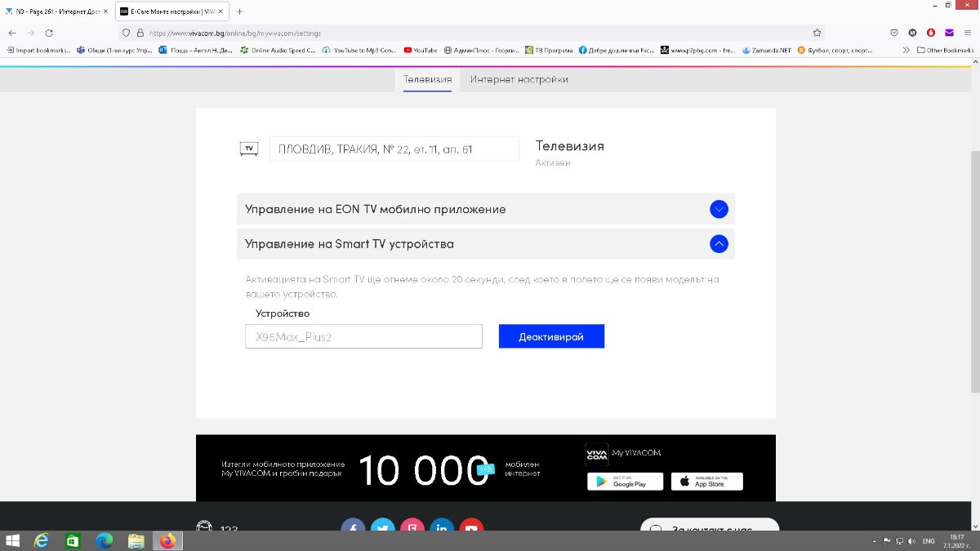Open File Explorer from the taskbar
The image size is (980, 551).
136,541
